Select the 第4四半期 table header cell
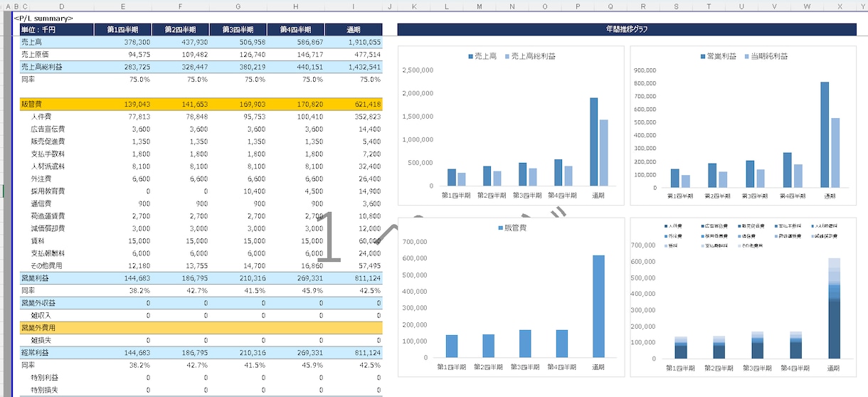868x397 pixels. [296, 30]
